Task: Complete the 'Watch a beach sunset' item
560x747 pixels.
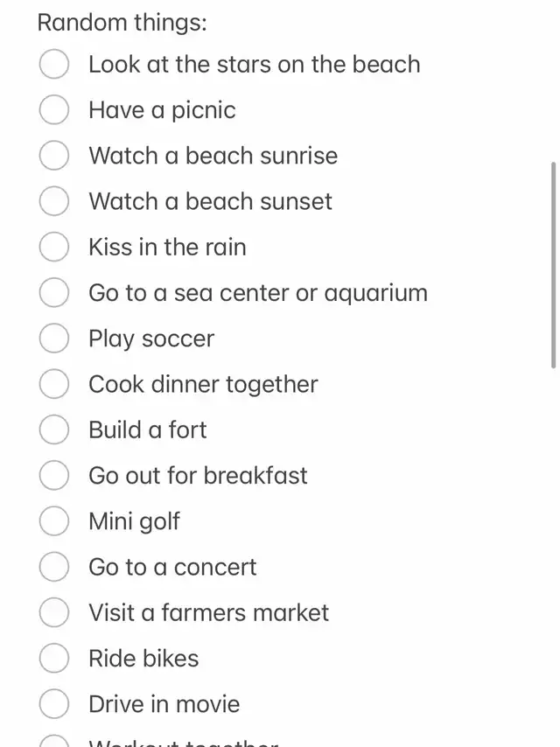Action: (54, 201)
